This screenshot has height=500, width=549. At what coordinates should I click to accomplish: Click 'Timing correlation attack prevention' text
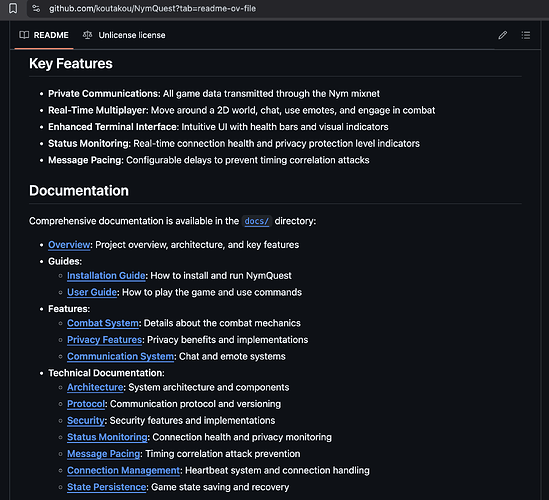click(223, 454)
